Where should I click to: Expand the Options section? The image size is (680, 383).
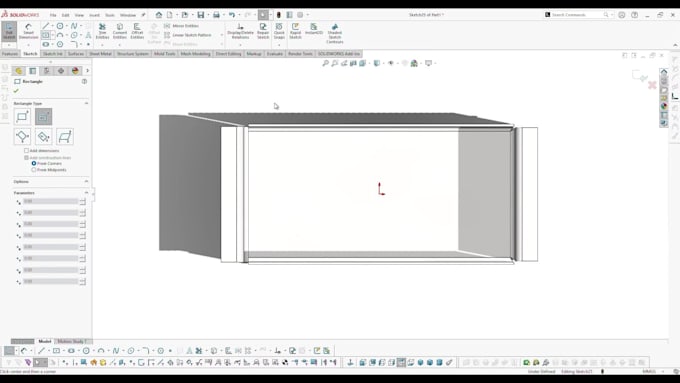86,181
